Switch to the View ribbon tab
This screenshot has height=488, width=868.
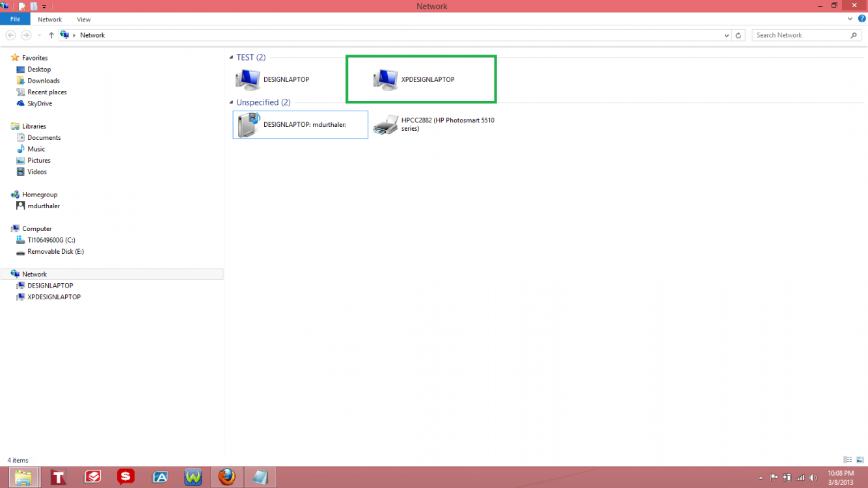83,20
